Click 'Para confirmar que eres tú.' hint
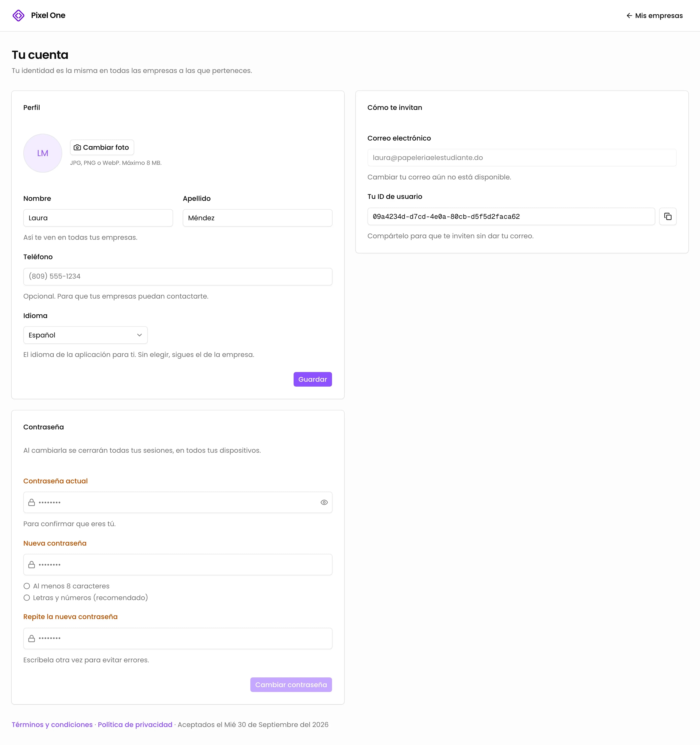This screenshot has width=700, height=745. 69,523
